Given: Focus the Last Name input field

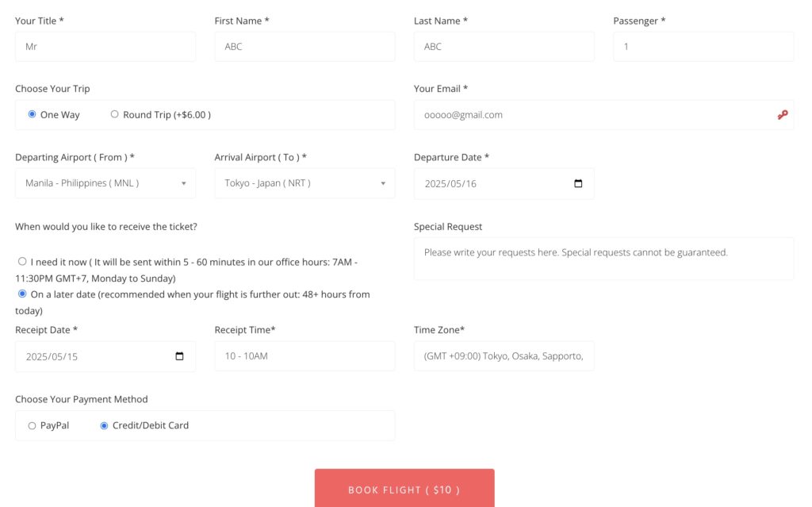Looking at the screenshot, I should 504,47.
